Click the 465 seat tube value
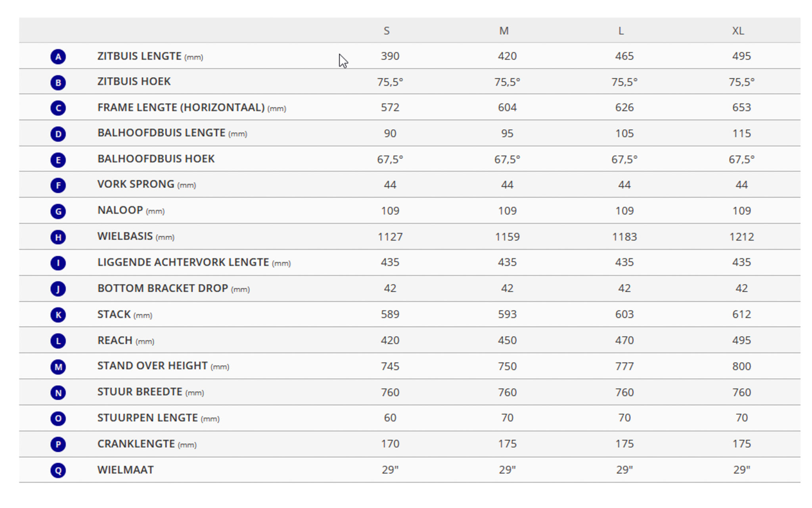 pos(624,56)
